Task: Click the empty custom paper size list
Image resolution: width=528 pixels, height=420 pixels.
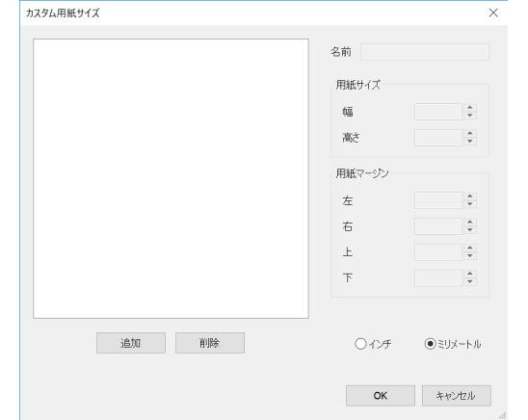Action: [x=172, y=178]
